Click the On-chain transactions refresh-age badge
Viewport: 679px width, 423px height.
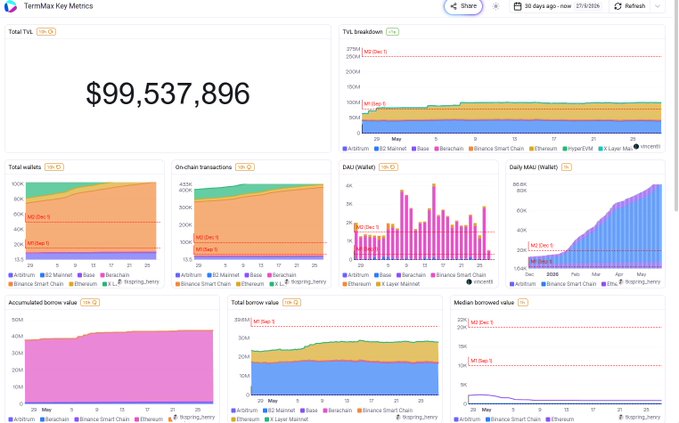click(245, 167)
